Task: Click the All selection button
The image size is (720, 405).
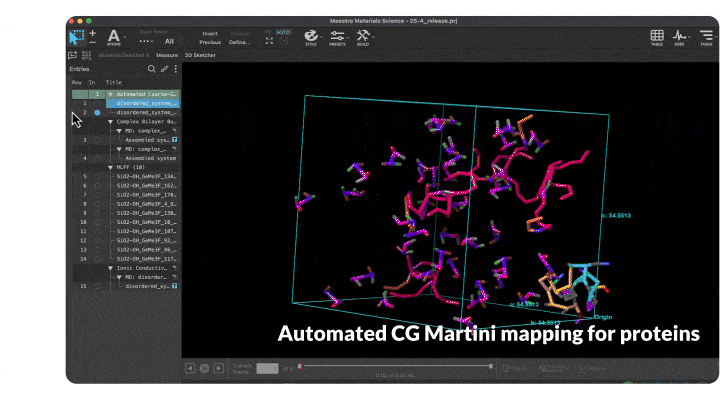Action: pos(169,41)
